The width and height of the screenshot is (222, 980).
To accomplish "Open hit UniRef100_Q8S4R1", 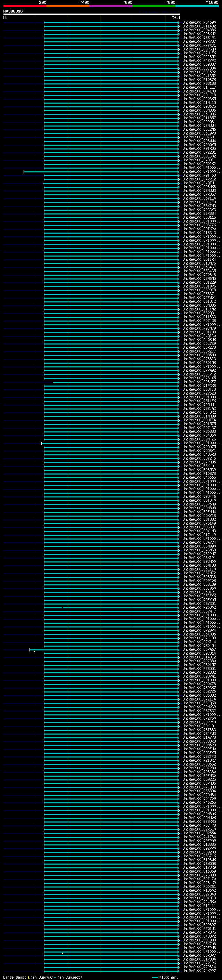I will [x=199, y=38].
